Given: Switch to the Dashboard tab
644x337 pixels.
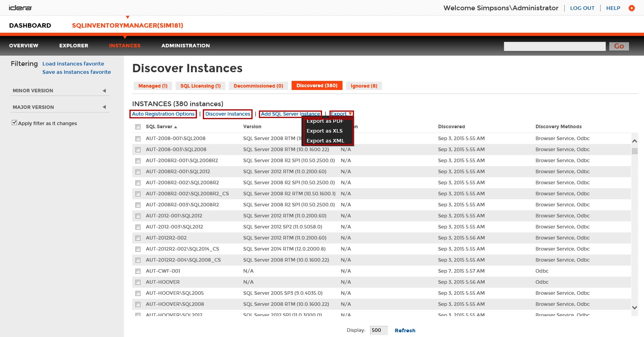Looking at the screenshot, I should [30, 26].
